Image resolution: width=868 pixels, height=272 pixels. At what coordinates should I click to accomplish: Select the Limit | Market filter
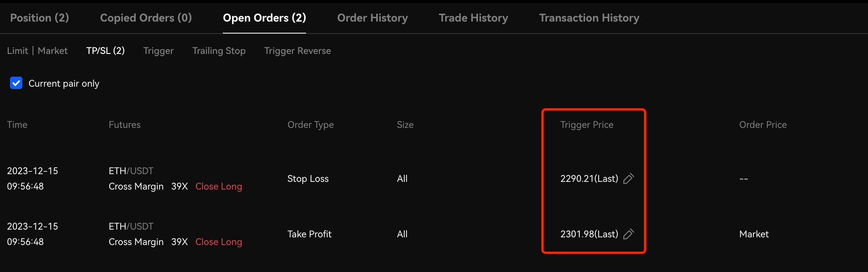click(x=37, y=51)
